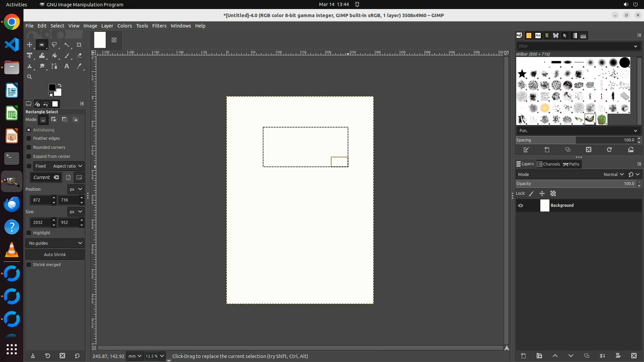Refresh brushes with the reload icon
644x362 pixels.
609,150
